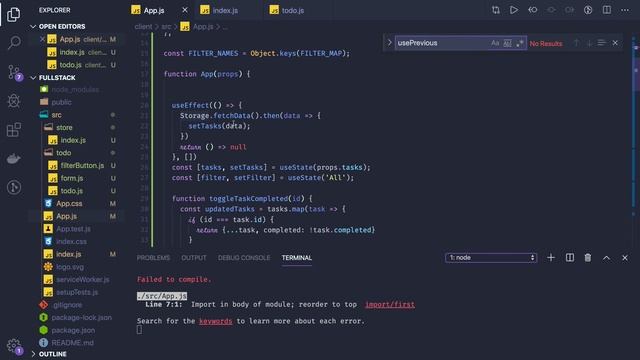Open package.json in explorer
The width and height of the screenshot is (640, 360).
[73, 330]
